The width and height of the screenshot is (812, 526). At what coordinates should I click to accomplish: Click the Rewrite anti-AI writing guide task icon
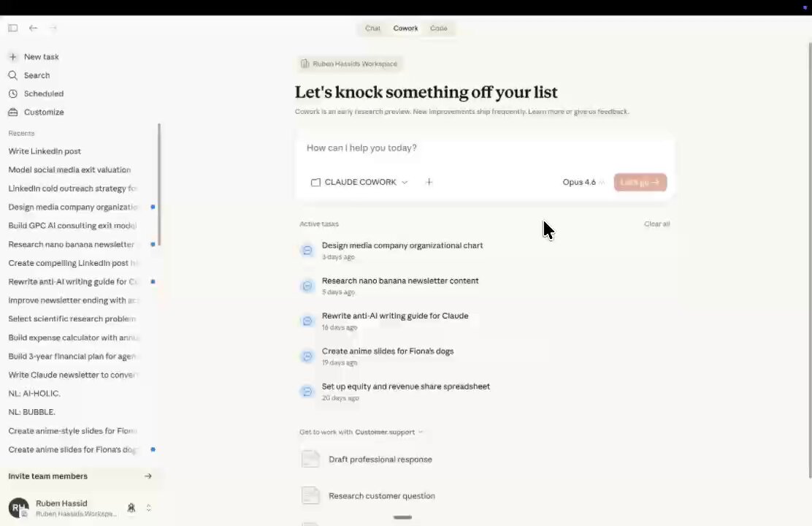pyautogui.click(x=307, y=321)
